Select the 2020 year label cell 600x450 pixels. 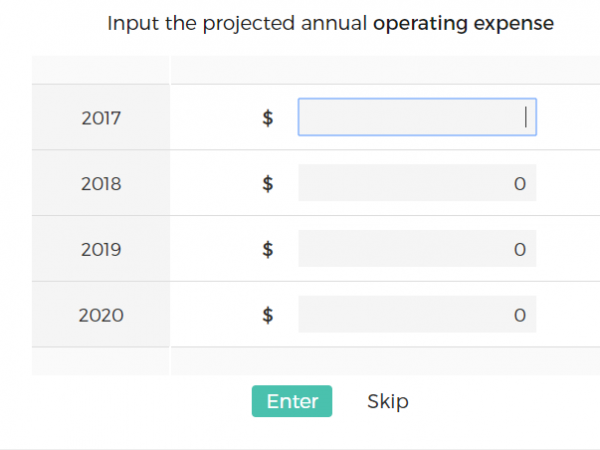[x=101, y=316]
